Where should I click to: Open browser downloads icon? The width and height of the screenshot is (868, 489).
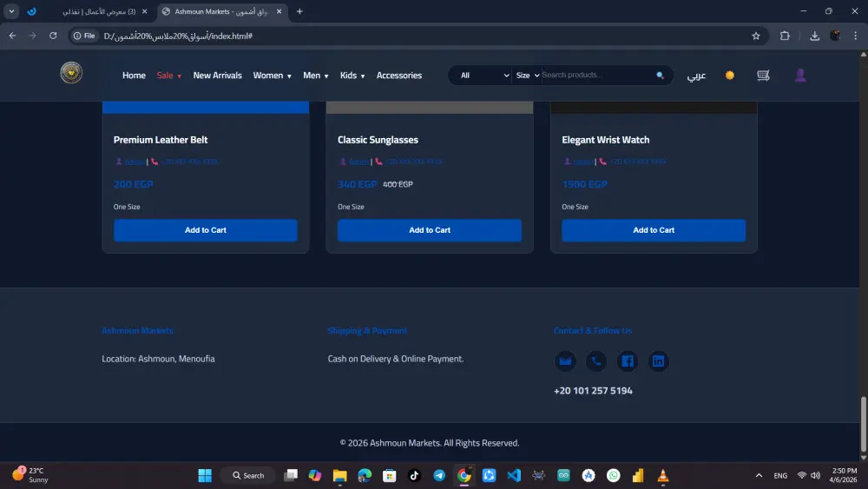coord(814,36)
